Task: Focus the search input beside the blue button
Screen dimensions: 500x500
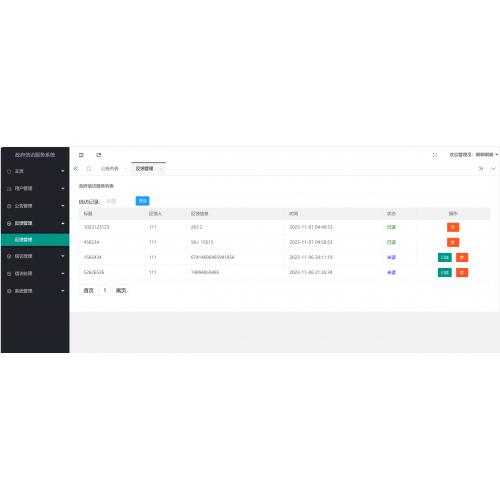Action: (x=118, y=201)
